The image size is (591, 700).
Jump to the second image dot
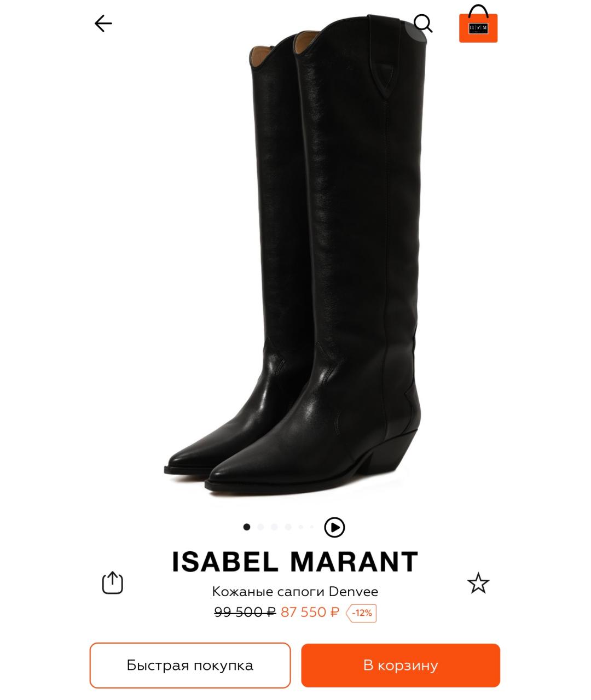pos(260,527)
